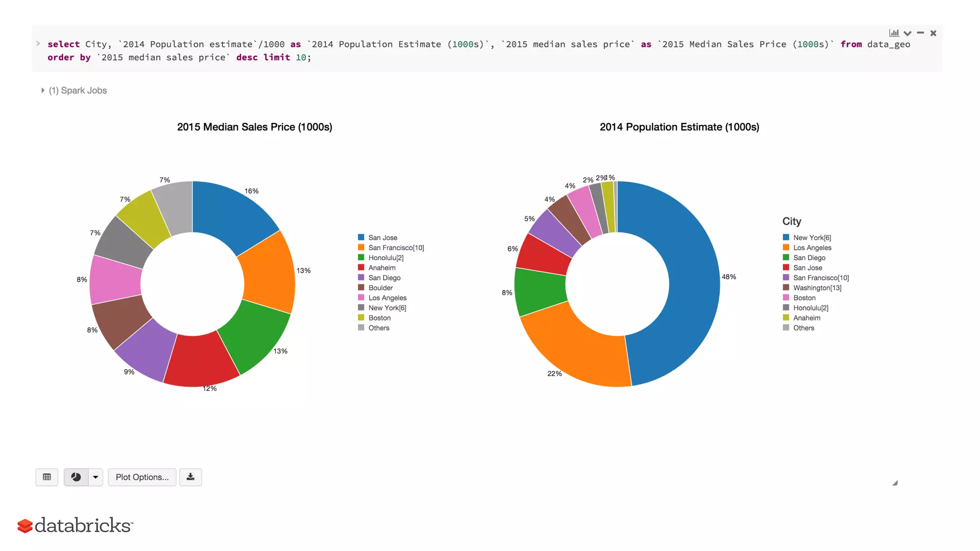Toggle New York[6] legend entry in population chart
The height and width of the screenshot is (551, 980).
[812, 238]
